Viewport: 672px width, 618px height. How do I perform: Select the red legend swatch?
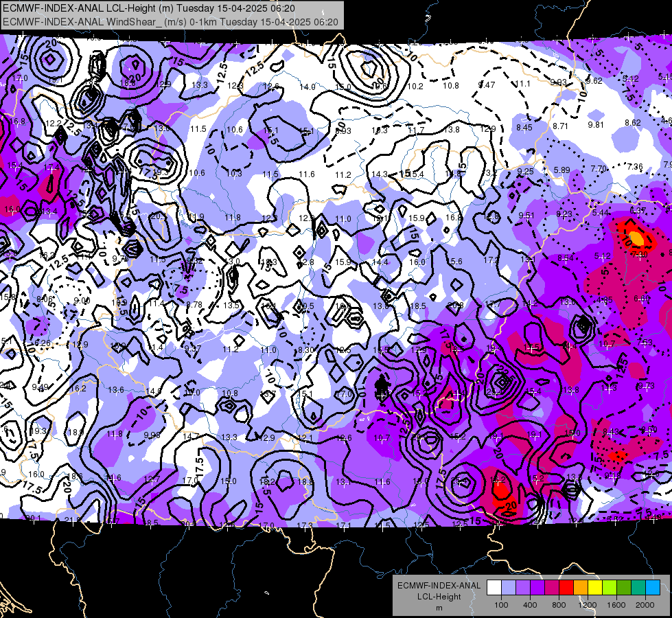tap(566, 588)
